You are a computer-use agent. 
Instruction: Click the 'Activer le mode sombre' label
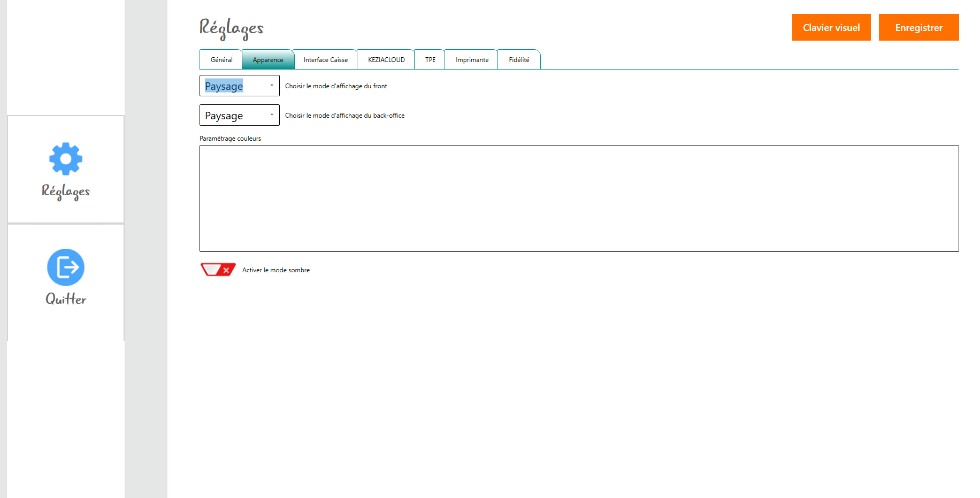point(275,270)
